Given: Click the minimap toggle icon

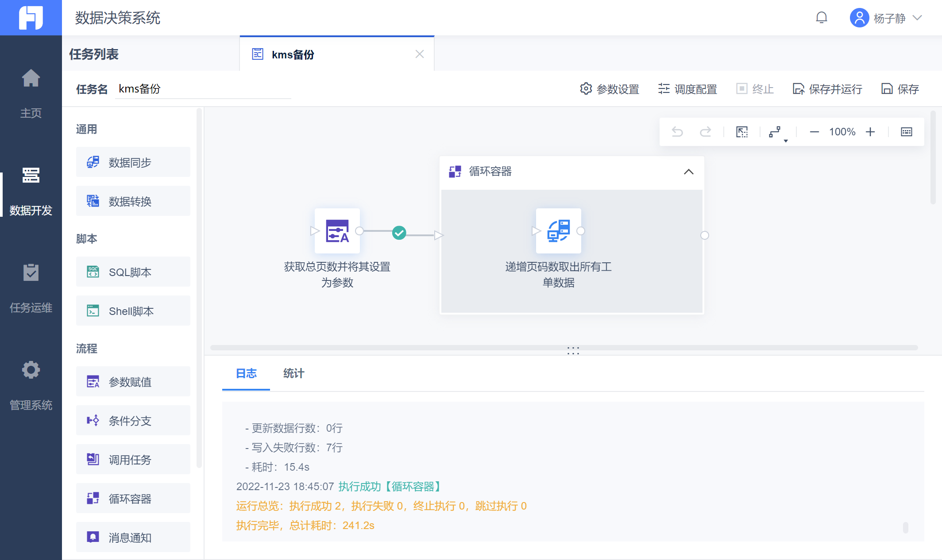Looking at the screenshot, I should tap(906, 132).
